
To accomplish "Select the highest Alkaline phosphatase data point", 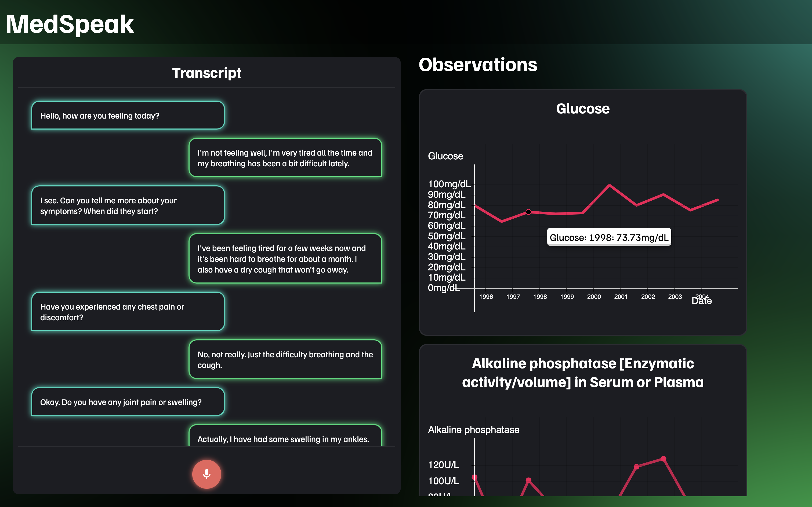I will (x=663, y=459).
